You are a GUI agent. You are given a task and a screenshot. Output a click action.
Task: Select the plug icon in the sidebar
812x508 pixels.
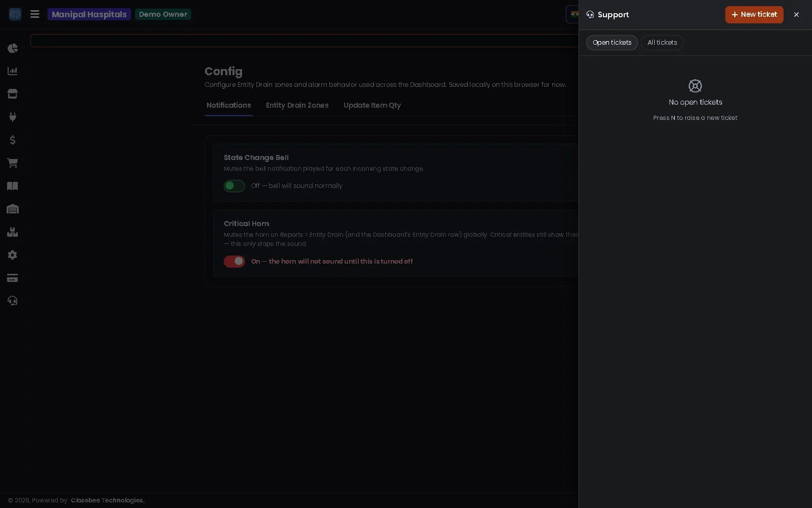tap(13, 117)
